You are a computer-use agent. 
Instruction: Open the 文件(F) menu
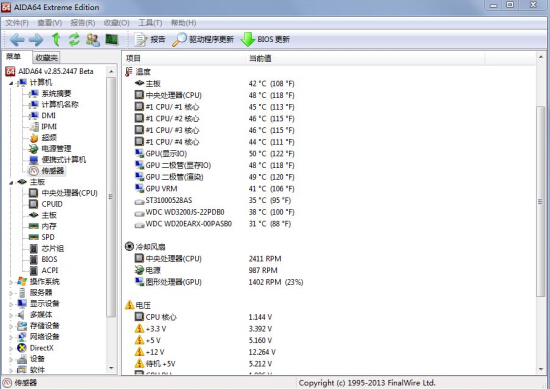(x=17, y=23)
